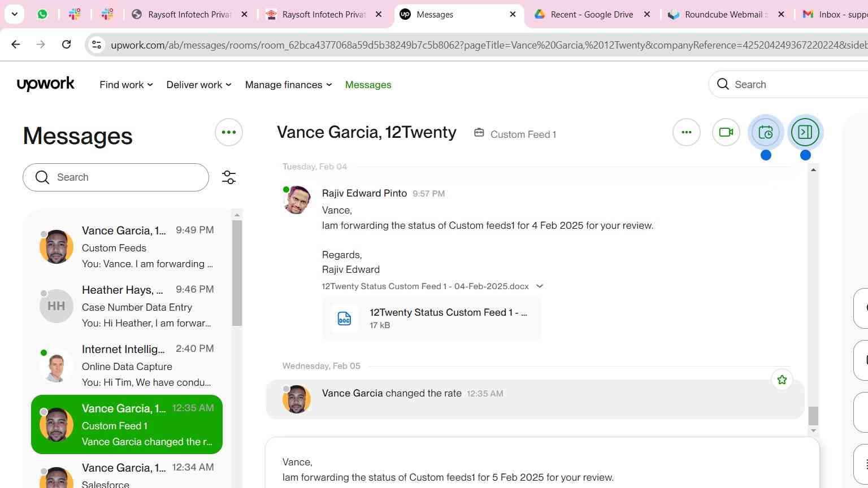Click the Custom Feed 1 contract link
This screenshot has width=868, height=488.
[523, 134]
